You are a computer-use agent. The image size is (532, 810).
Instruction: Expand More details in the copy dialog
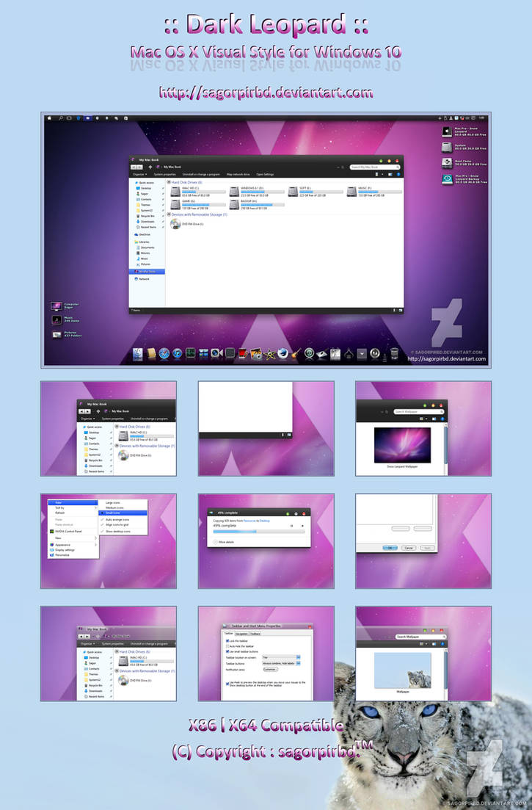pos(223,542)
